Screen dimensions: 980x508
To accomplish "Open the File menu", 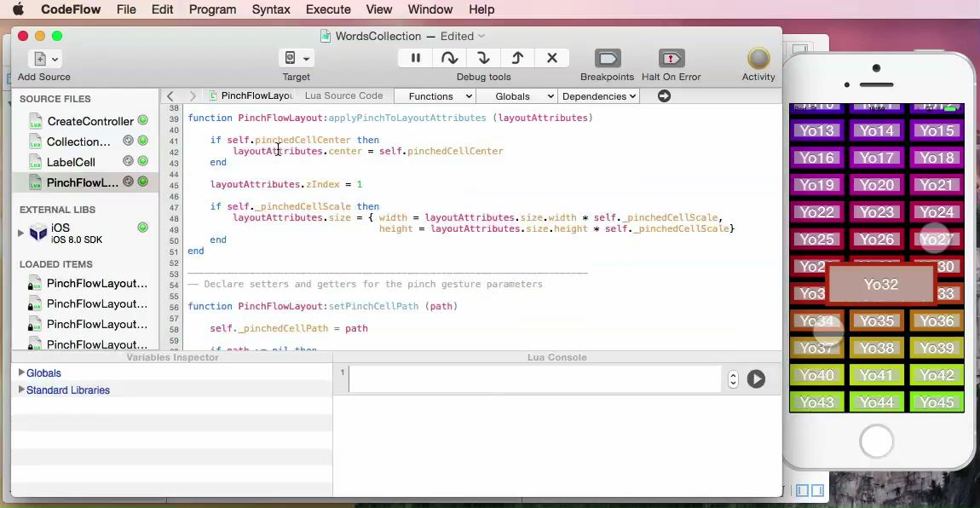I will click(126, 9).
